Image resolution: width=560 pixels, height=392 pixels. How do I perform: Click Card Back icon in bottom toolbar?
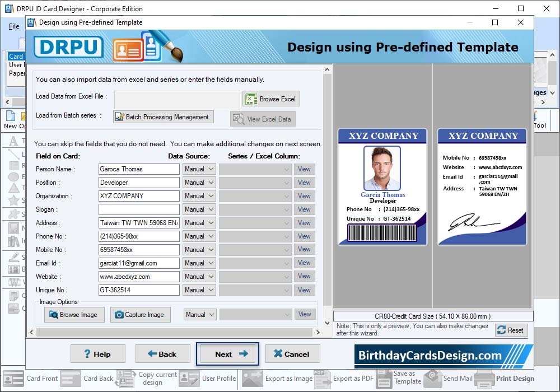coord(71,379)
